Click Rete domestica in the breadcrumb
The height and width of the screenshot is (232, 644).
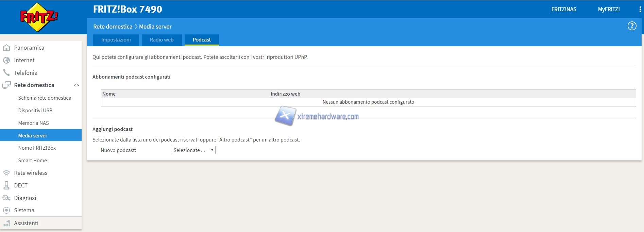[x=113, y=27]
